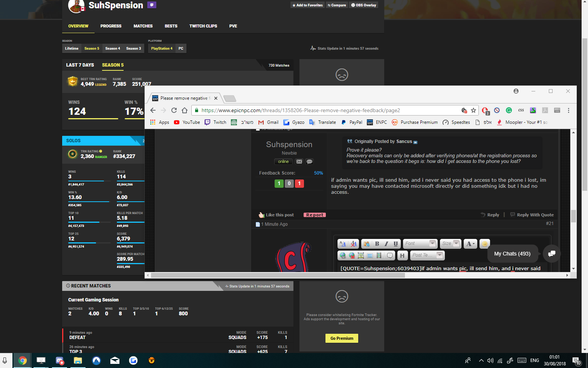Click the red Report button

315,215
